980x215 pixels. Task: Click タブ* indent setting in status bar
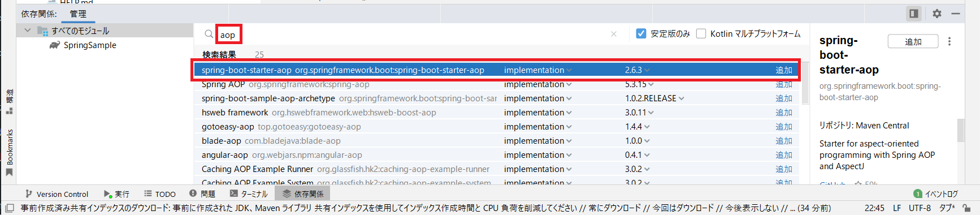947,208
